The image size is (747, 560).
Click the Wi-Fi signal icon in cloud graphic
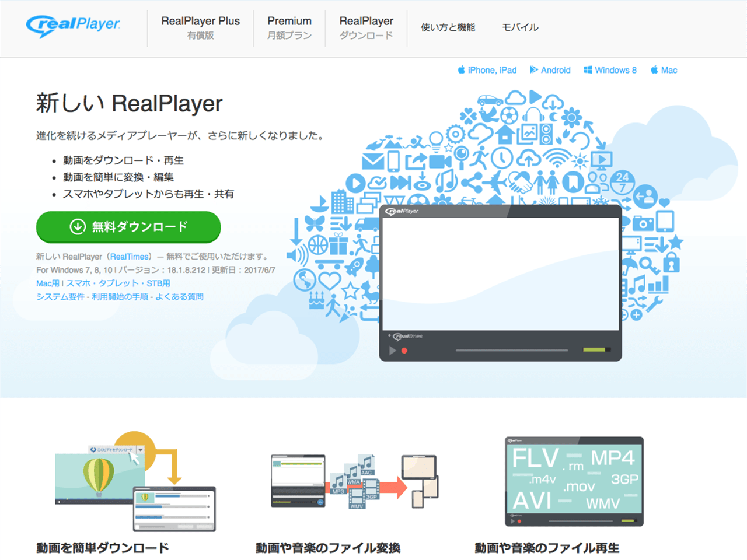click(x=557, y=158)
